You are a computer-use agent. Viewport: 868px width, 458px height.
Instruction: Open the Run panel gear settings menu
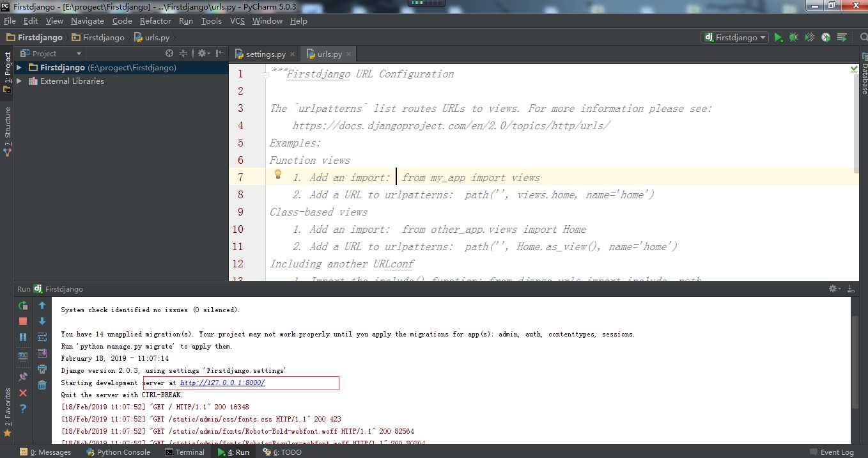(835, 289)
